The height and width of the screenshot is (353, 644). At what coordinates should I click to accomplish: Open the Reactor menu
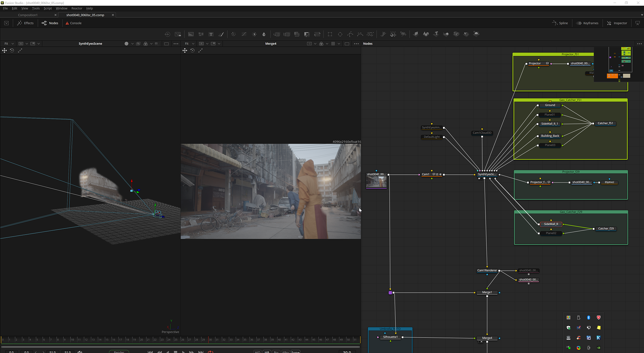[76, 8]
